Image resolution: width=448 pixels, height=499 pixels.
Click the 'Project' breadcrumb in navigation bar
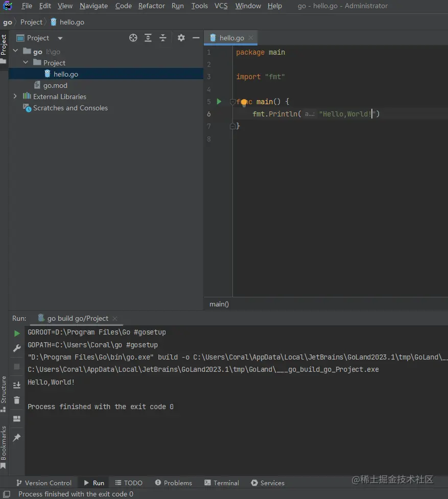(x=31, y=22)
